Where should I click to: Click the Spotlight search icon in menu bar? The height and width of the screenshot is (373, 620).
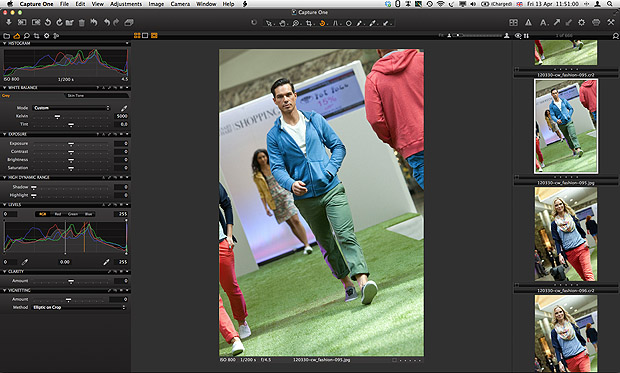610,4
